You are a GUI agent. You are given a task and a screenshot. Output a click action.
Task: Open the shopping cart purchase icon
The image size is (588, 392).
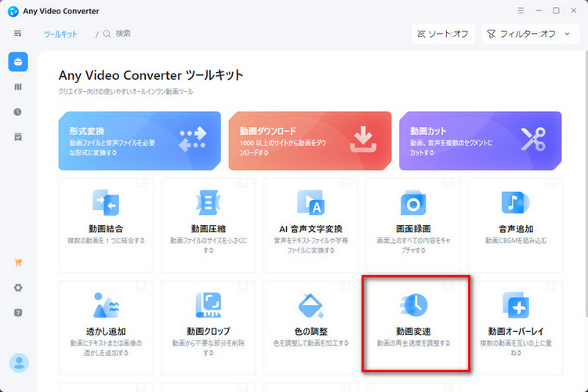click(18, 263)
